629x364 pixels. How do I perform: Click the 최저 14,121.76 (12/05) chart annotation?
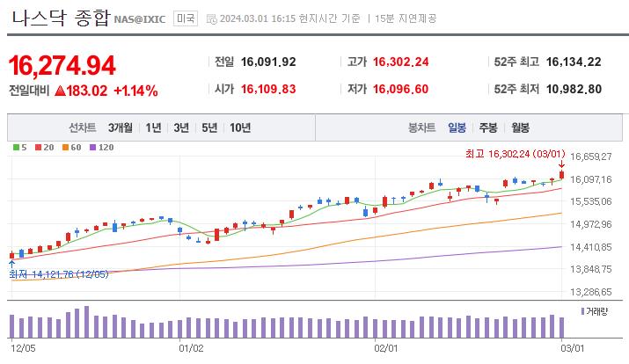point(59,274)
